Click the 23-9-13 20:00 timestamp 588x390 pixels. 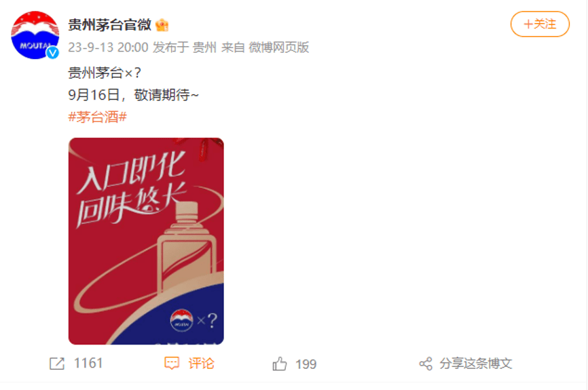[109, 47]
